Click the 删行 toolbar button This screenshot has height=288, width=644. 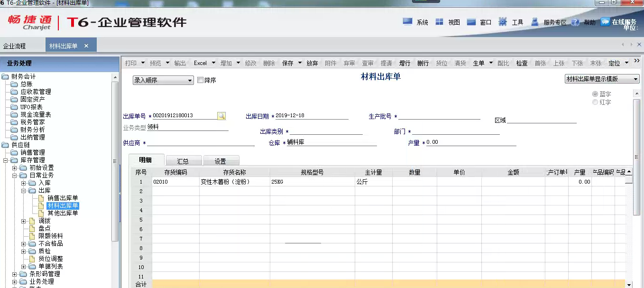[423, 63]
